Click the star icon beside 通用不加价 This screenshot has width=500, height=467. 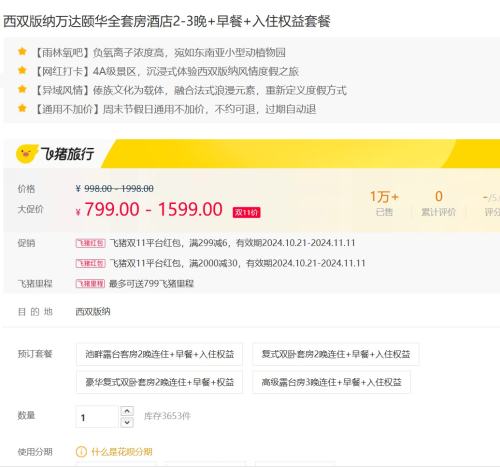[22, 108]
